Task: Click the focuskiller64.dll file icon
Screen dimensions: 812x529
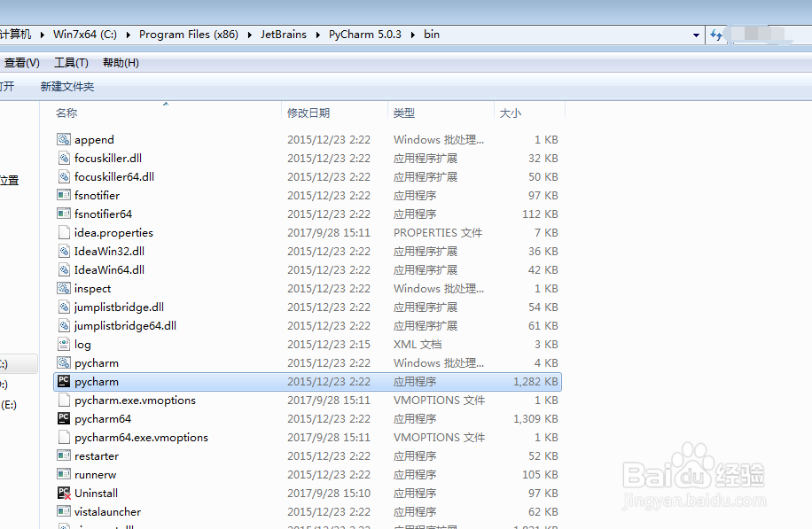Action: 64,176
